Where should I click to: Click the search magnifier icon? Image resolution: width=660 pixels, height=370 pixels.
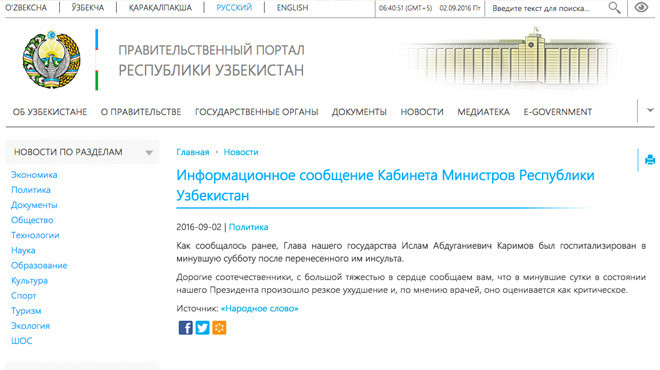point(615,8)
